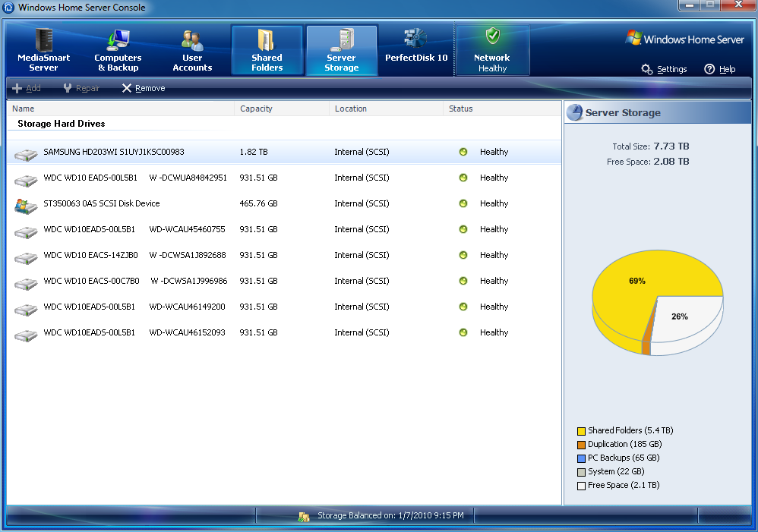Click the Settings gear icon
758x532 pixels.
[x=647, y=69]
